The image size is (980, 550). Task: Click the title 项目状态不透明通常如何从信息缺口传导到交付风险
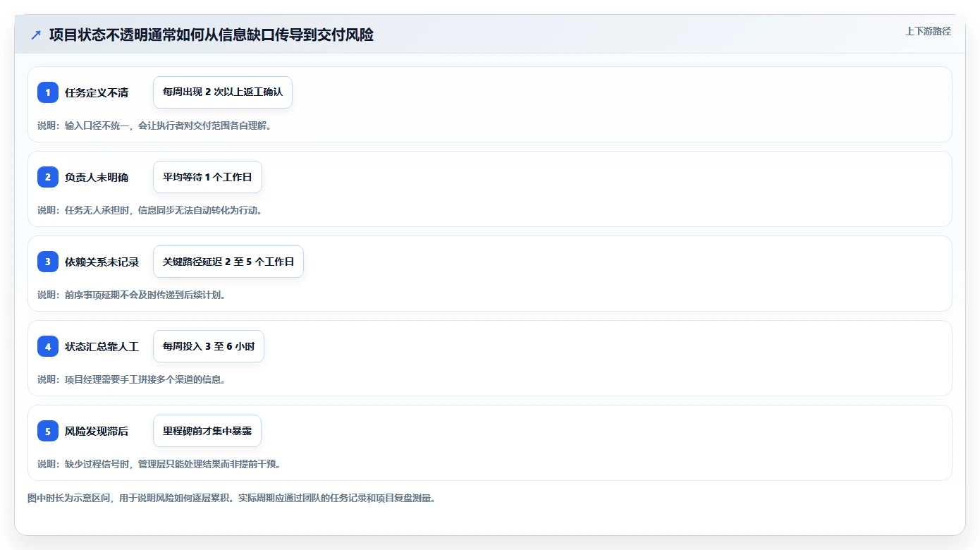[x=212, y=35]
